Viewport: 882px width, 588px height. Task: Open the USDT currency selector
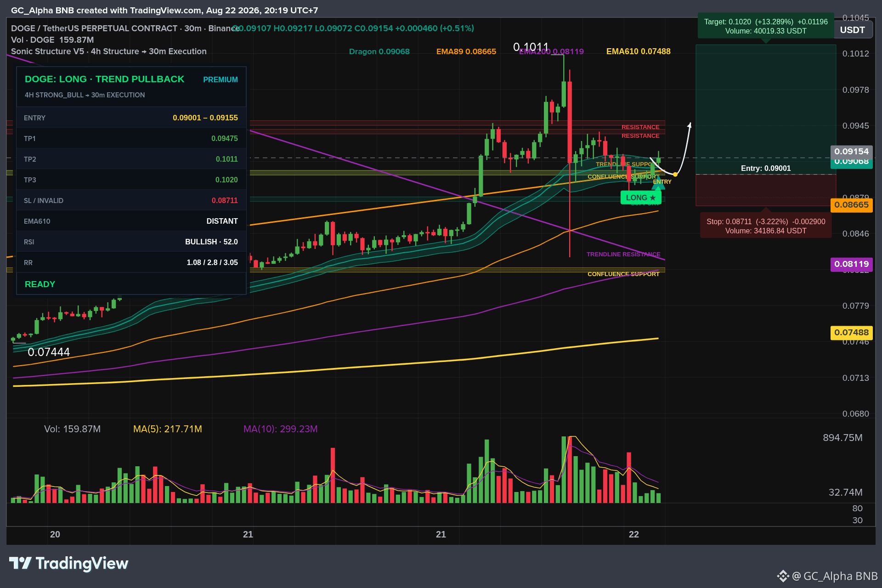853,30
